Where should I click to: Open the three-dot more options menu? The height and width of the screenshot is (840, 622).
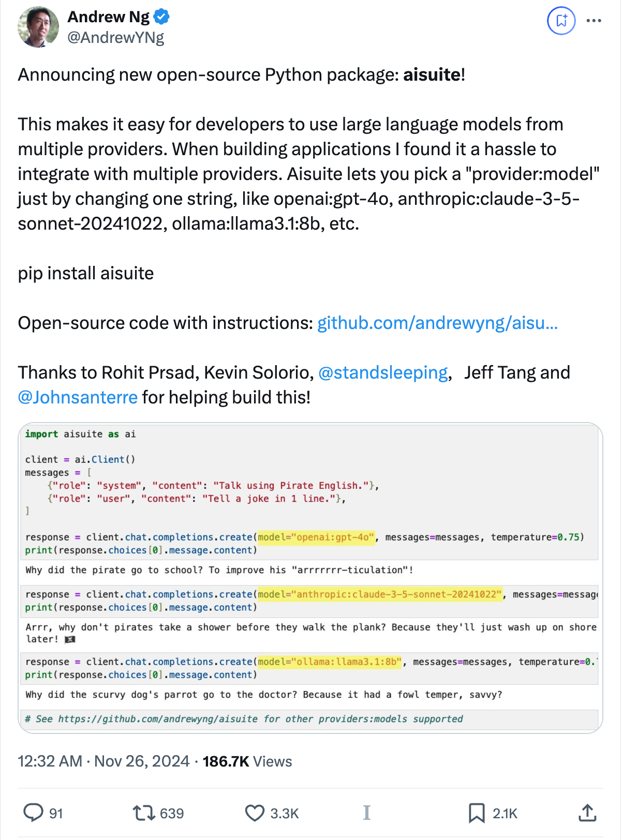click(594, 21)
